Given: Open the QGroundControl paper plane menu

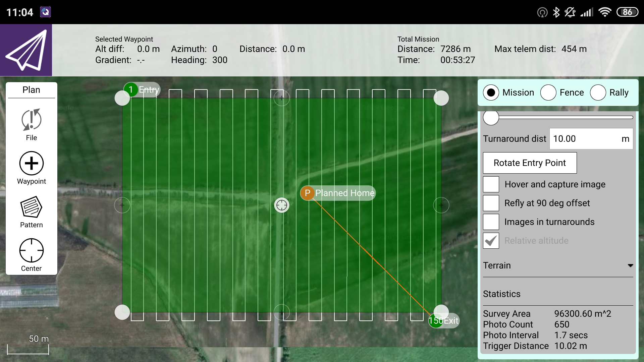Looking at the screenshot, I should 26,50.
